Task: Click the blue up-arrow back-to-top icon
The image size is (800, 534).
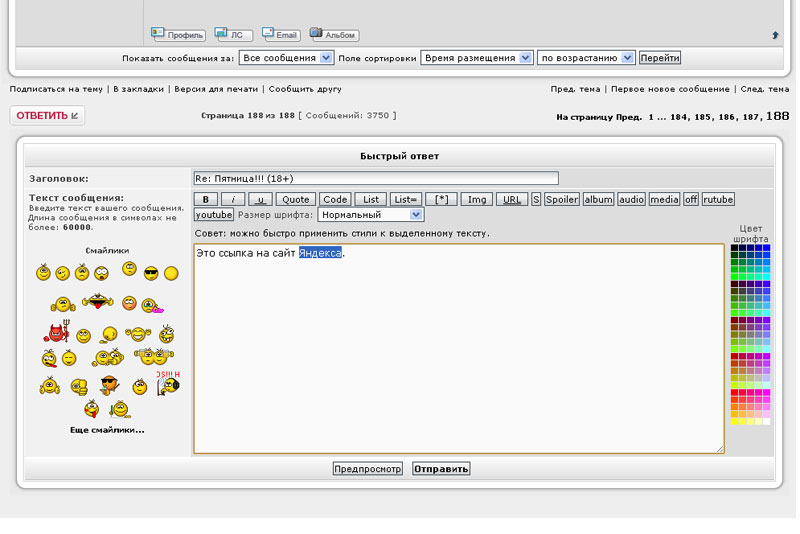Action: click(775, 35)
